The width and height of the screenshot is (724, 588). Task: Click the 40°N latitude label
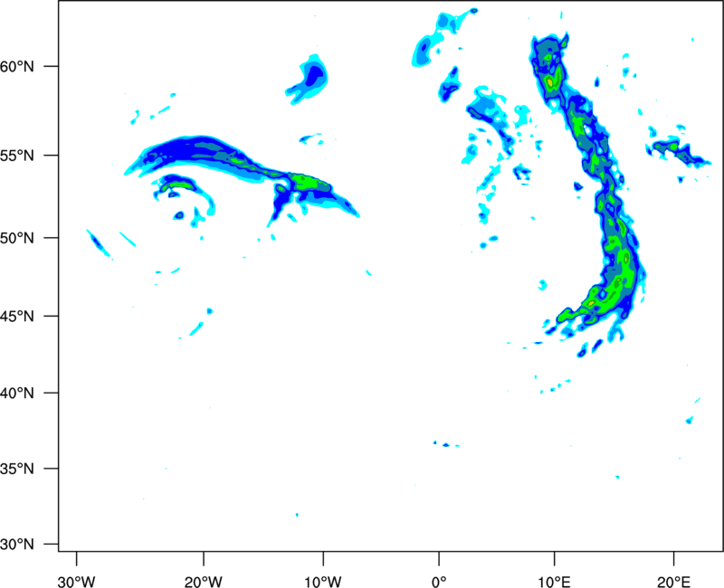[17, 393]
